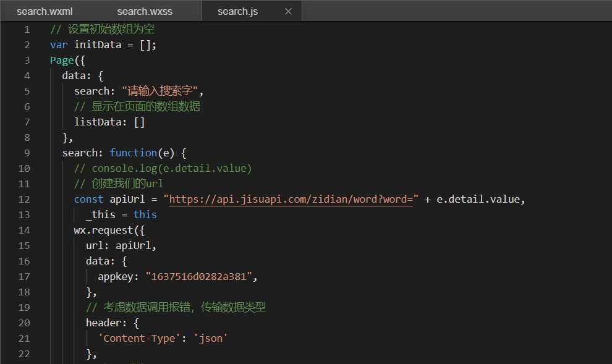Switch to the search.wxss tab
612x364 pixels.
point(145,11)
